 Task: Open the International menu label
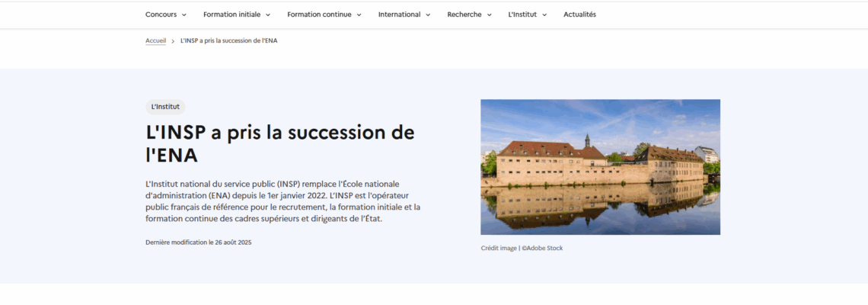coord(399,14)
